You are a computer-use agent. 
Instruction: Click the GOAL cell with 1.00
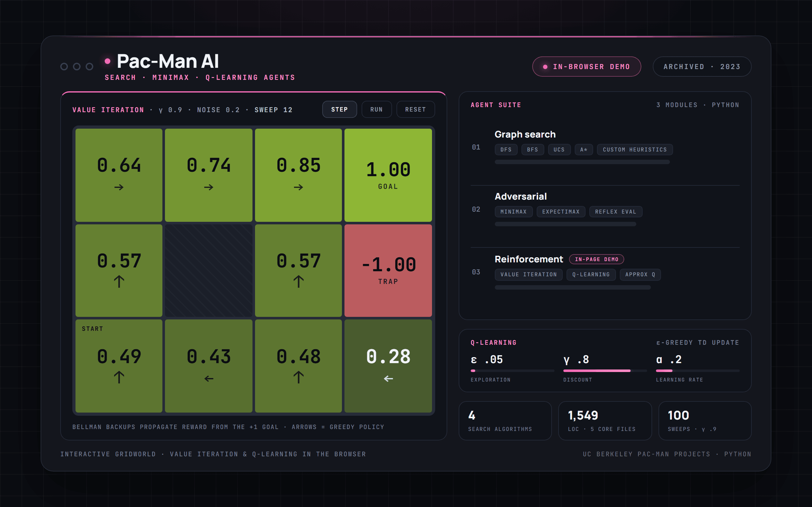[388, 175]
